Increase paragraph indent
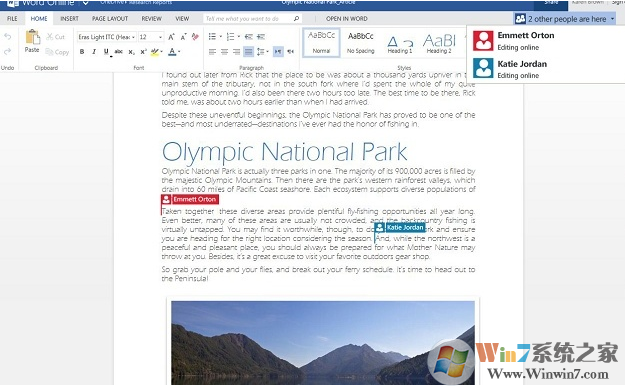Screen dimensions: 625x388 (261, 37)
